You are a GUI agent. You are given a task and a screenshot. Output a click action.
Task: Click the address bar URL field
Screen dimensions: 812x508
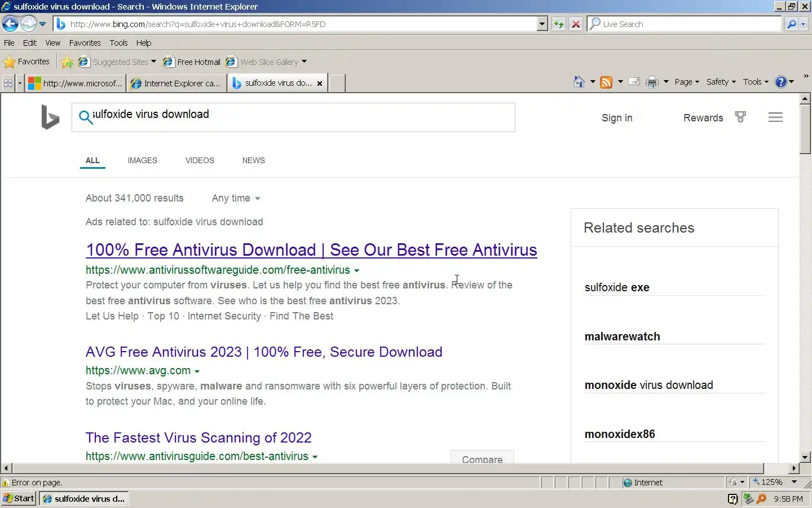[296, 24]
